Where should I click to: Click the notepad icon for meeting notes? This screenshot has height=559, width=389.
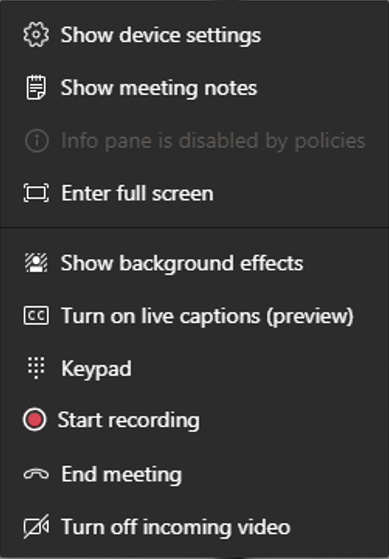pyautogui.click(x=36, y=87)
